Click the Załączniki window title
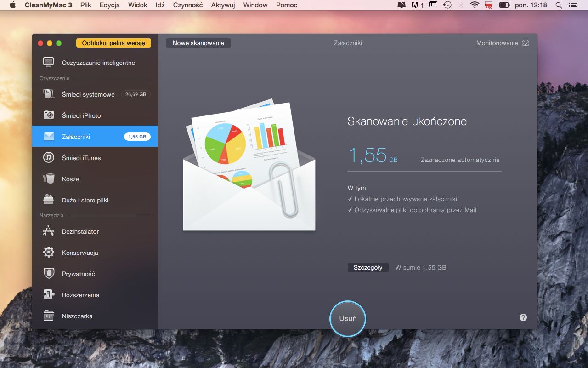 pos(348,43)
